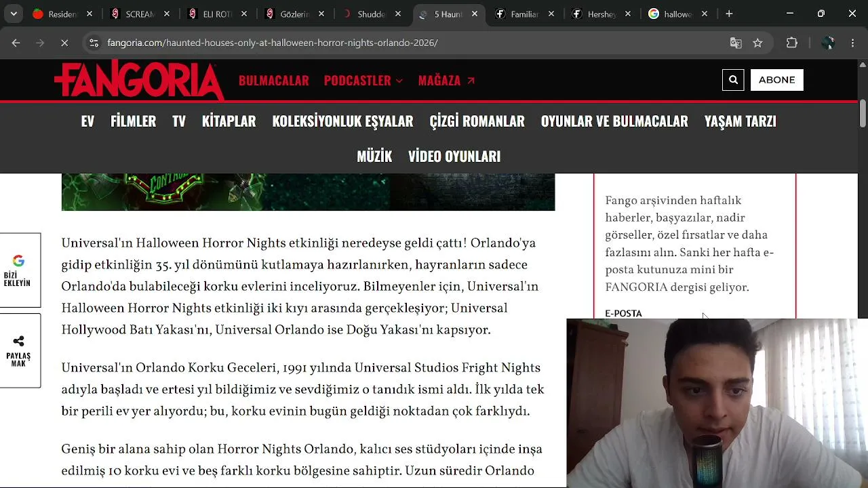868x488 pixels.
Task: Open a new browser tab
Action: click(729, 14)
